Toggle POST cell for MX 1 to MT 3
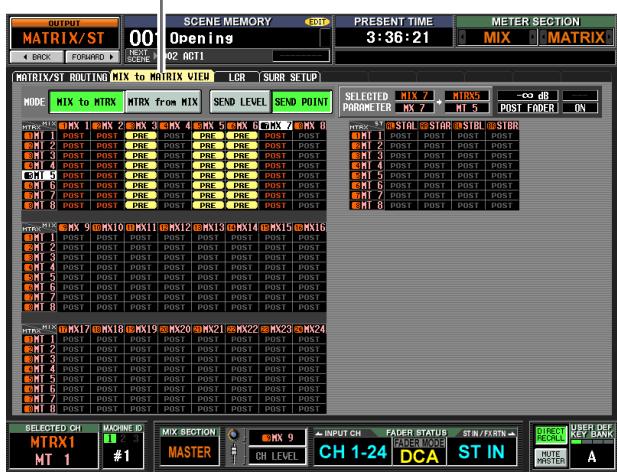Viewport: 617px width, 473px height. (74, 156)
